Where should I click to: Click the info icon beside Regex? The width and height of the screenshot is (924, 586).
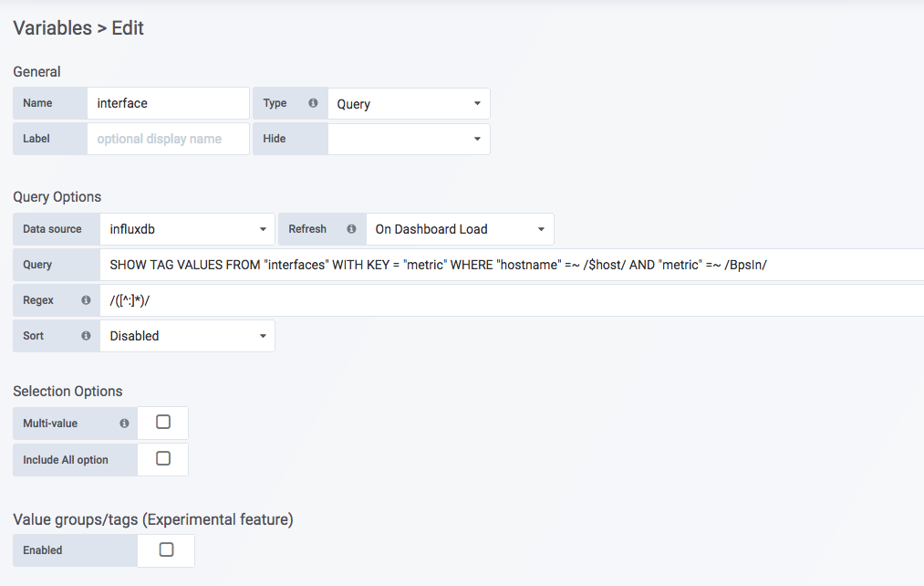[84, 299]
